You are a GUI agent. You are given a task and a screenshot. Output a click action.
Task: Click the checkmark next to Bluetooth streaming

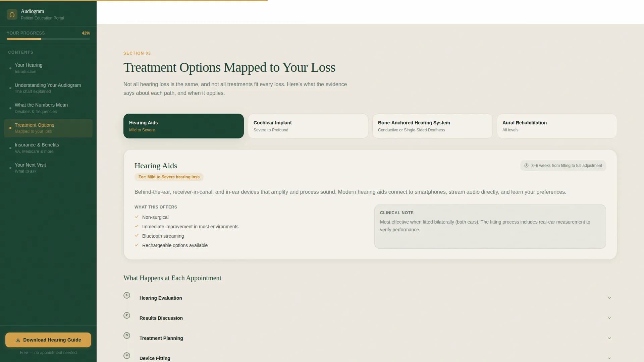point(137,236)
